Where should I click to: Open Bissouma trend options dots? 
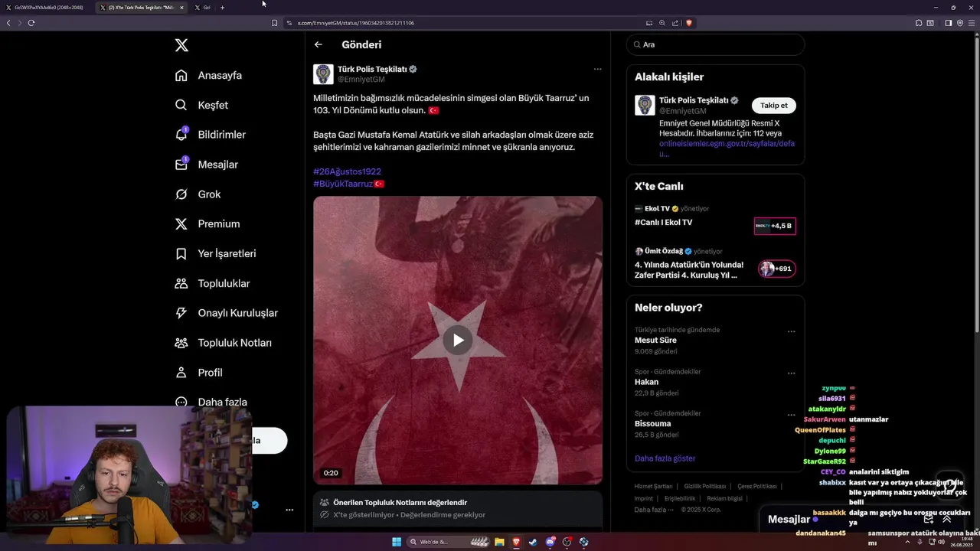coord(791,415)
